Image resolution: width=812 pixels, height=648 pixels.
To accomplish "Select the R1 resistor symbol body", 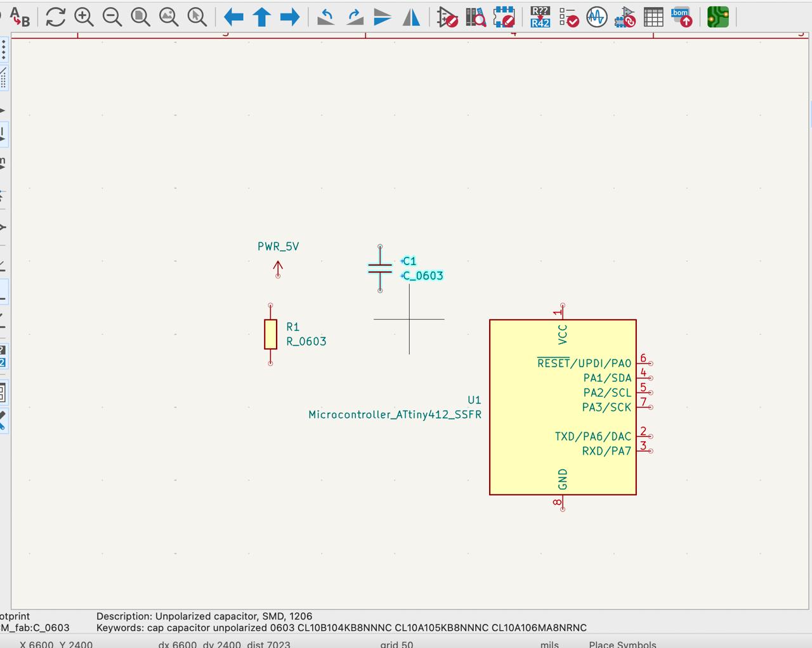I will coord(271,334).
